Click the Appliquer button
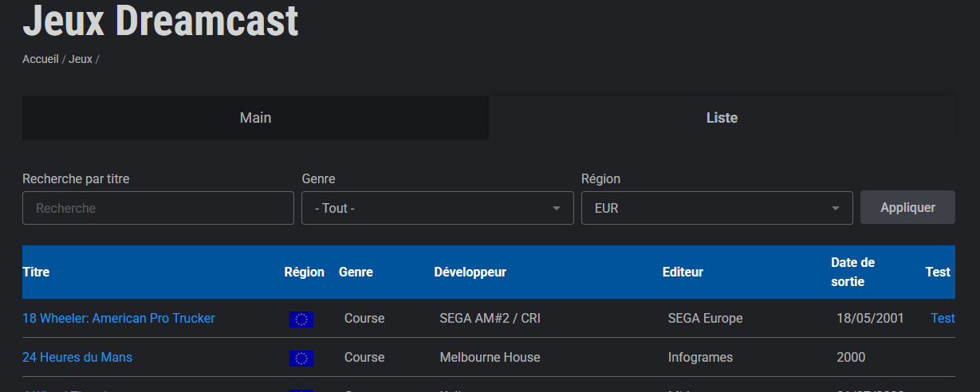The height and width of the screenshot is (392, 980). click(x=907, y=207)
